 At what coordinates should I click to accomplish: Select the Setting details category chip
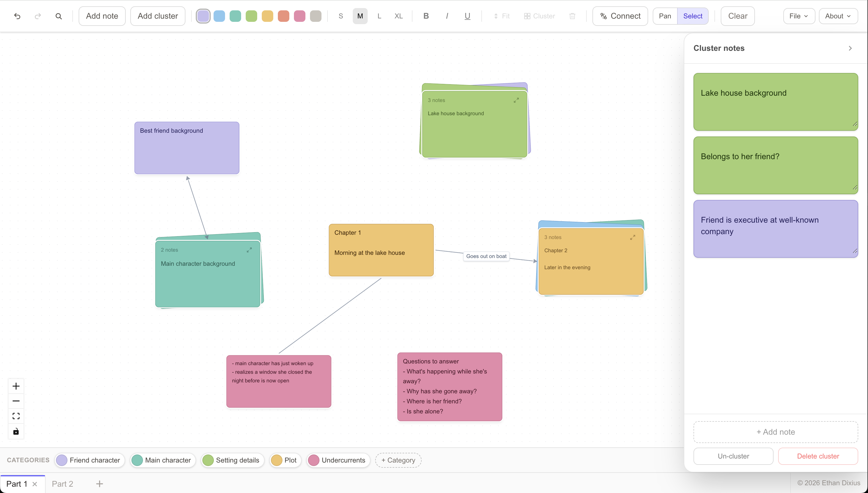232,460
